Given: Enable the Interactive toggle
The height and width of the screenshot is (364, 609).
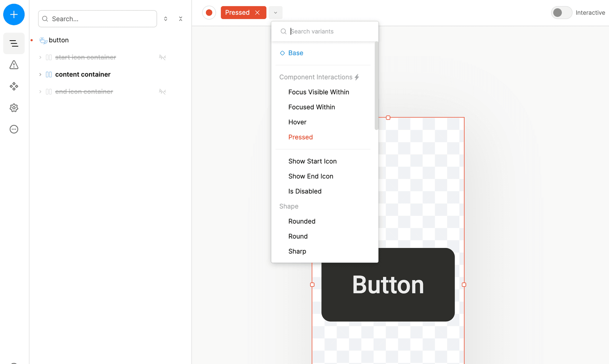Looking at the screenshot, I should pos(561,12).
